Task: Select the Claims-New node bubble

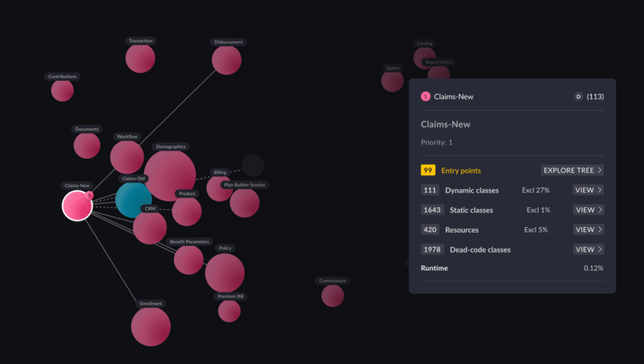Action: 77,206
